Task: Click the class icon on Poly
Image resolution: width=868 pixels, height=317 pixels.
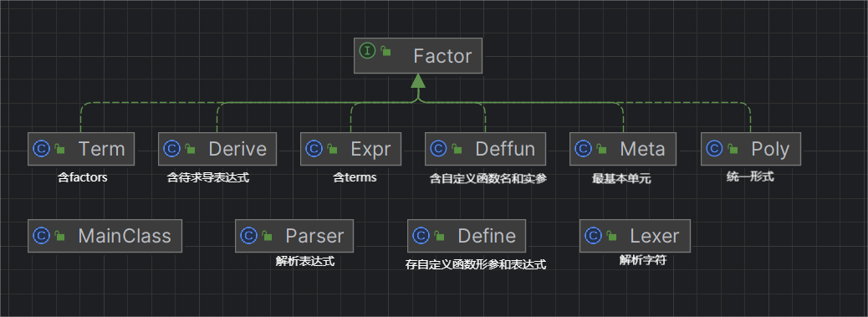Action: (x=715, y=149)
